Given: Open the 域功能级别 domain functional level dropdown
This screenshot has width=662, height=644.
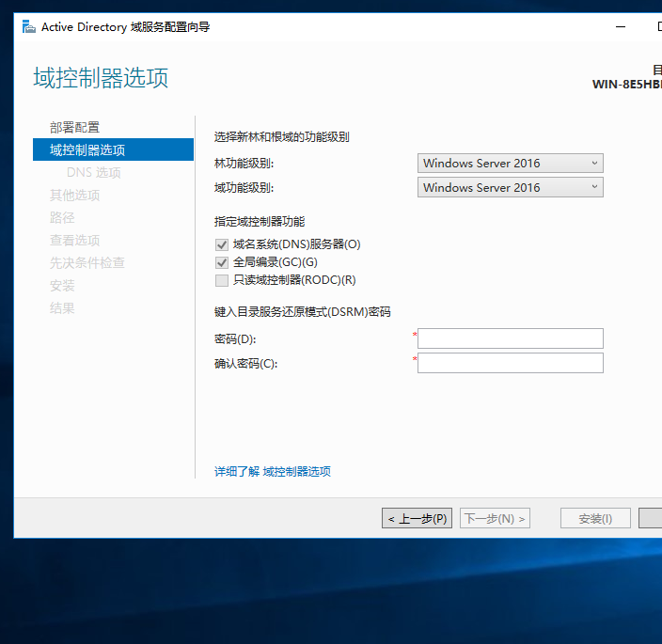Looking at the screenshot, I should point(510,187).
